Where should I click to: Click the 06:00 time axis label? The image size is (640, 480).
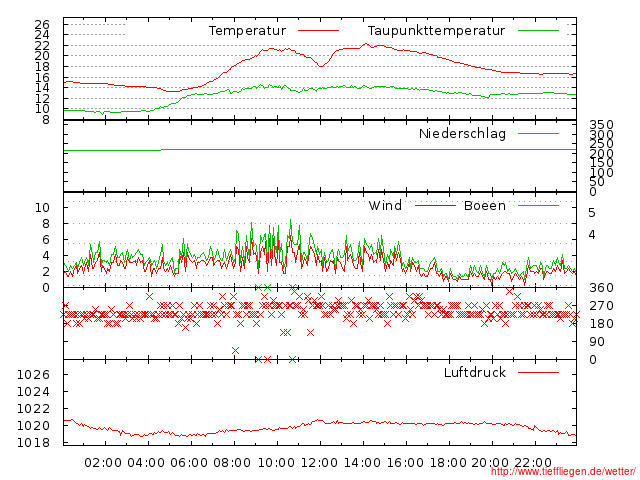(189, 463)
